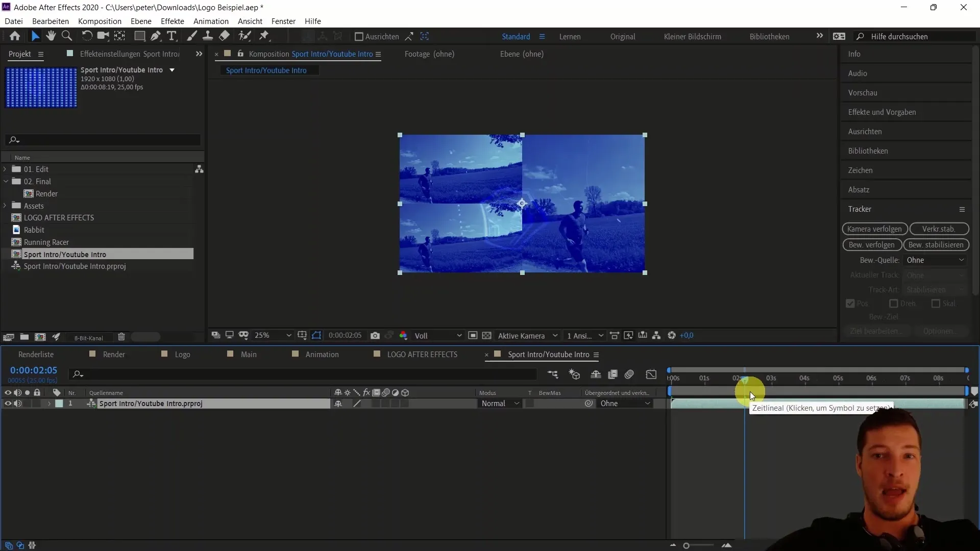
Task: Select the Pen tool
Action: tap(156, 36)
